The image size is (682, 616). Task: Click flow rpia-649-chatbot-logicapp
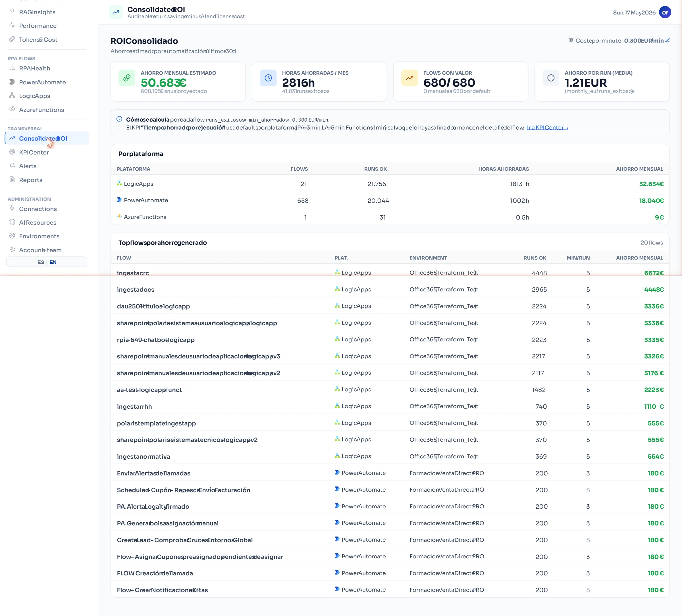[x=156, y=340]
